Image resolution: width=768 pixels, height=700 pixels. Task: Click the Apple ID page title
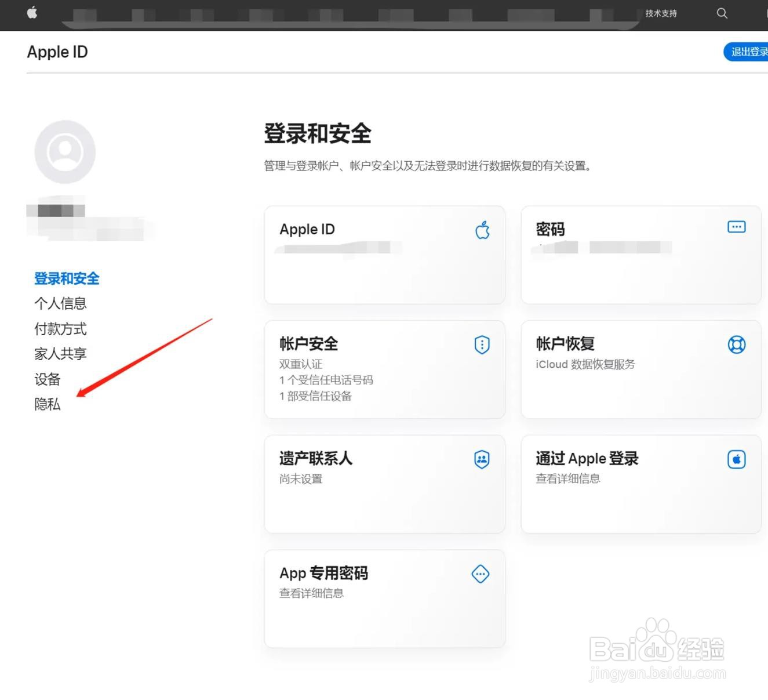pyautogui.click(x=57, y=52)
